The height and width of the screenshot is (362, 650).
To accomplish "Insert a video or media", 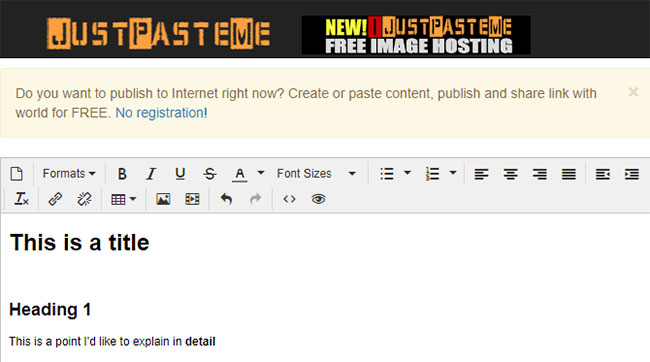I will pyautogui.click(x=192, y=199).
